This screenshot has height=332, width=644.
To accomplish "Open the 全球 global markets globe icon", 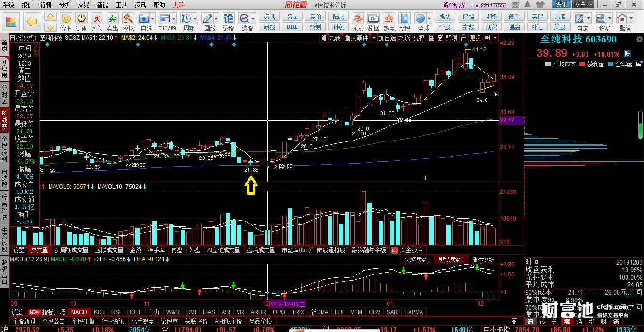I will [x=420, y=18].
